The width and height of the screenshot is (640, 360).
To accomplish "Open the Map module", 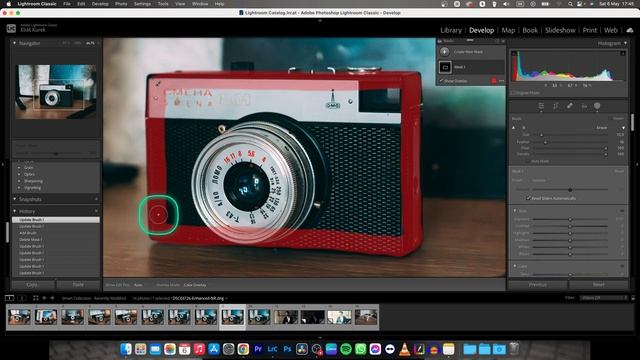I will (508, 30).
